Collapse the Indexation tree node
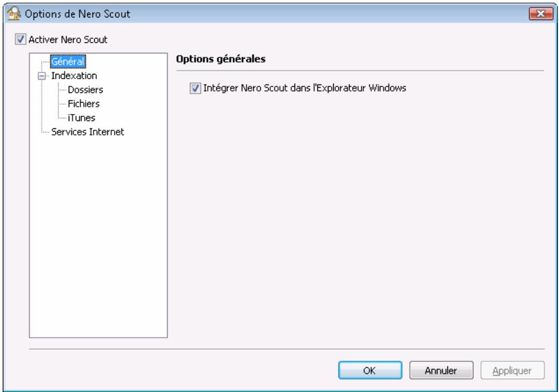 click(x=42, y=76)
